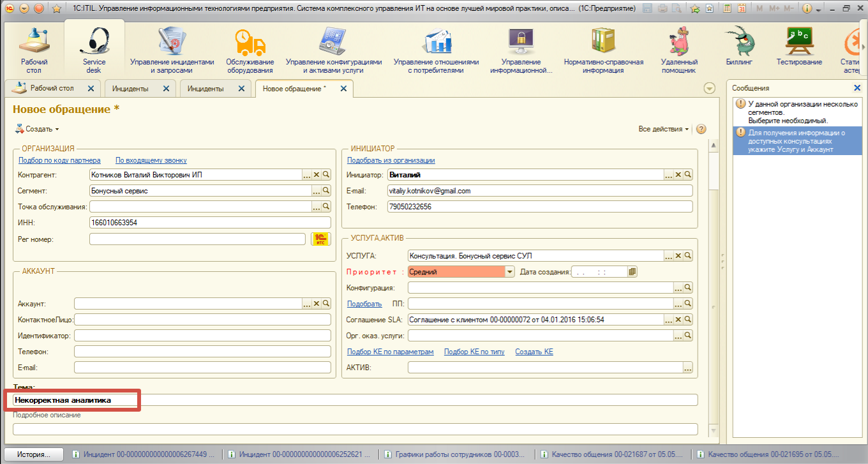The width and height of the screenshot is (868, 464).
Task: Open dropdown arrow beside title bar info icon
Action: (819, 9)
